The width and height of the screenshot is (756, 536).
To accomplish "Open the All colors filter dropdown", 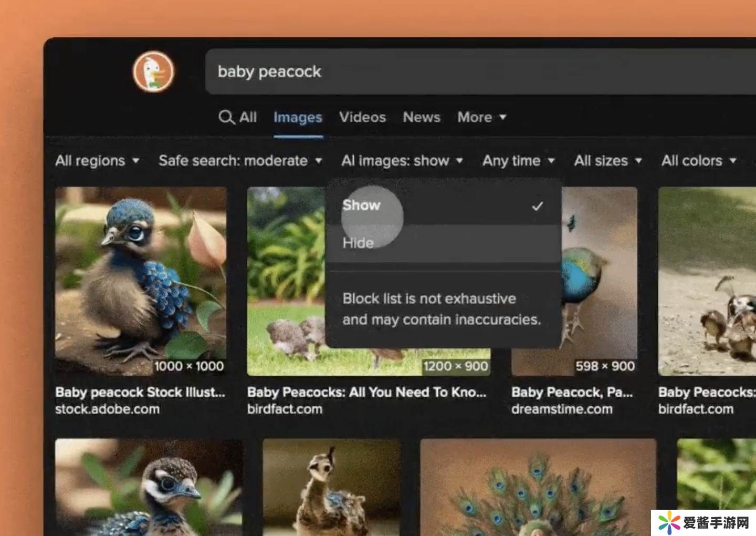I will 698,161.
